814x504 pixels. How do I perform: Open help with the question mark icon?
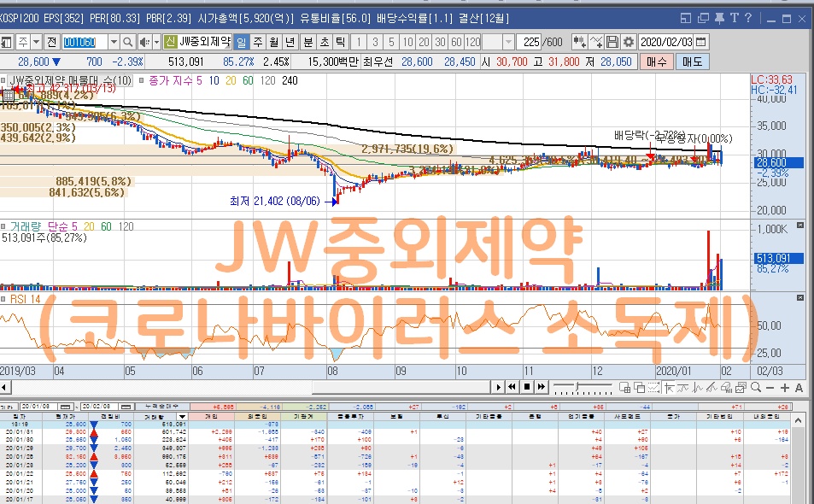[748, 19]
